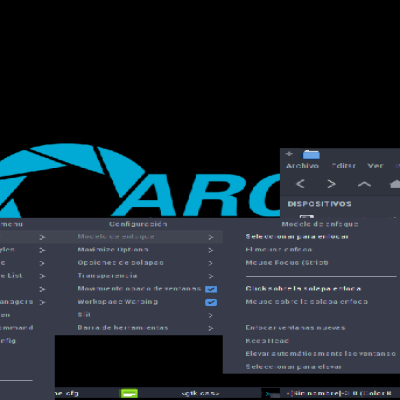The height and width of the screenshot is (400, 400).
Task: Click the green icon in the bottom taskbar
Action: pos(129,393)
